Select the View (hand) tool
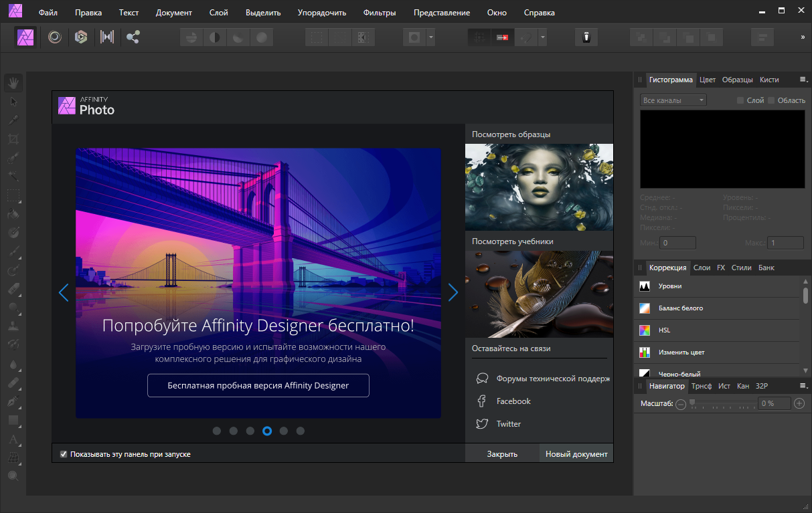 (x=13, y=84)
